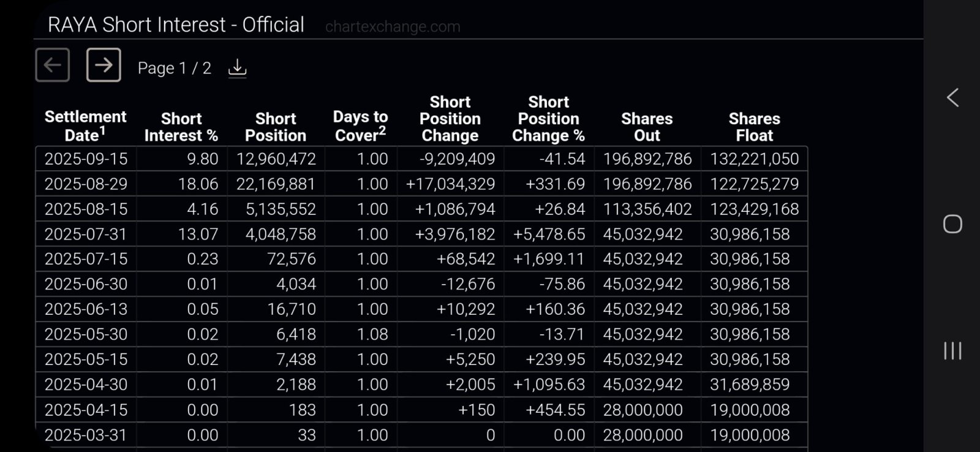
Task: Sort by Shares Float column header
Action: click(x=755, y=127)
